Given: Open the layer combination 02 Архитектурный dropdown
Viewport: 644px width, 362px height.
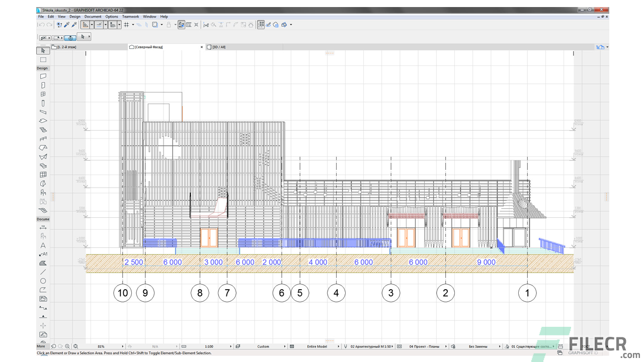Looking at the screenshot, I should pyautogui.click(x=373, y=346).
